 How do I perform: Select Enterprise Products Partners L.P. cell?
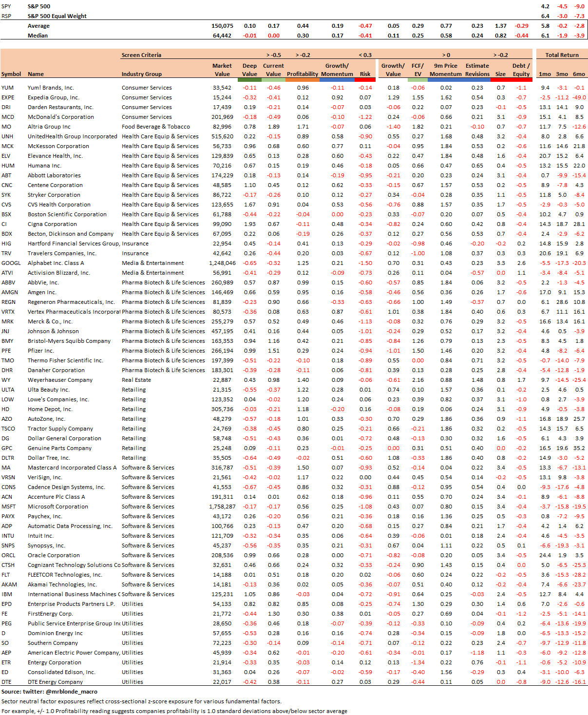pos(71,604)
